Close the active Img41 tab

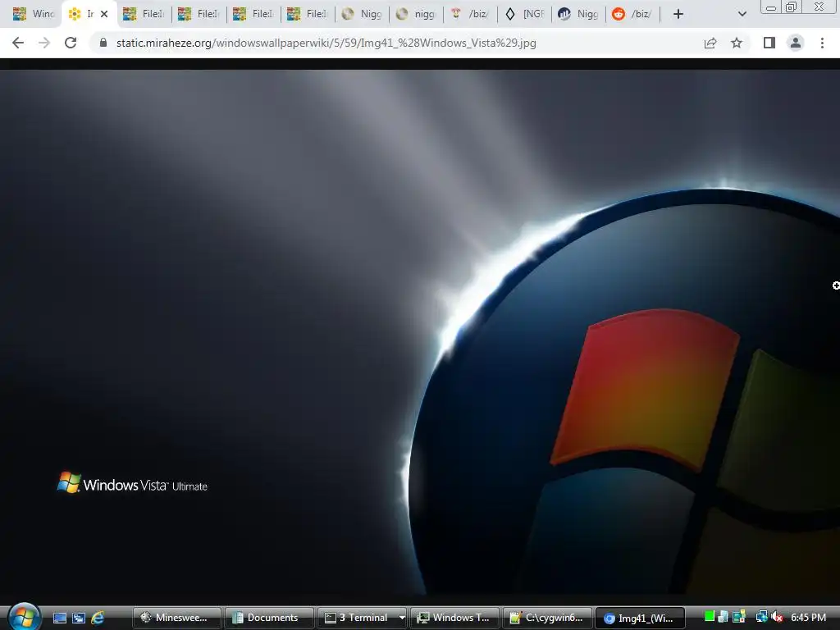click(x=104, y=14)
